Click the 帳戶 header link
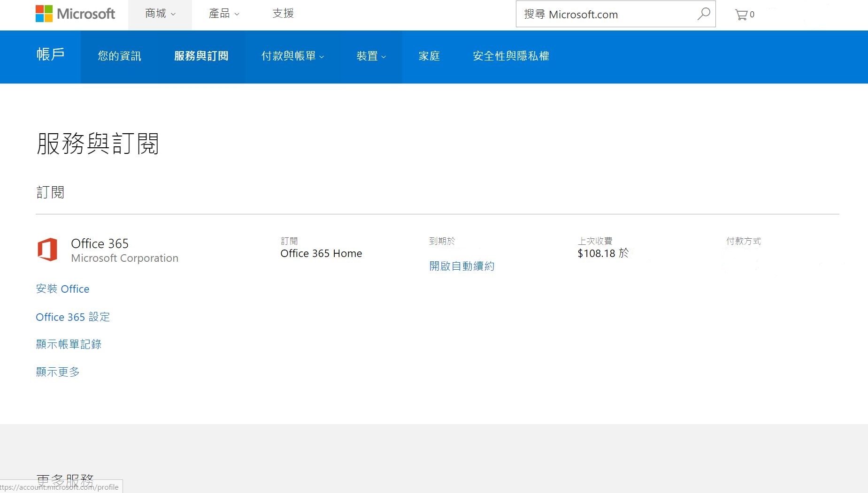 pos(51,54)
